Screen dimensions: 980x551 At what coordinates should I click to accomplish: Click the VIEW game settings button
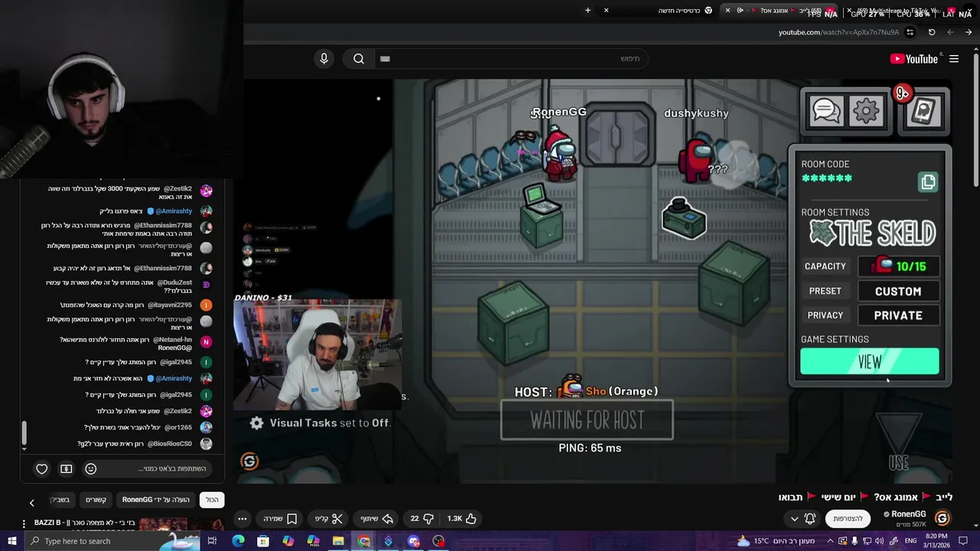tap(870, 362)
